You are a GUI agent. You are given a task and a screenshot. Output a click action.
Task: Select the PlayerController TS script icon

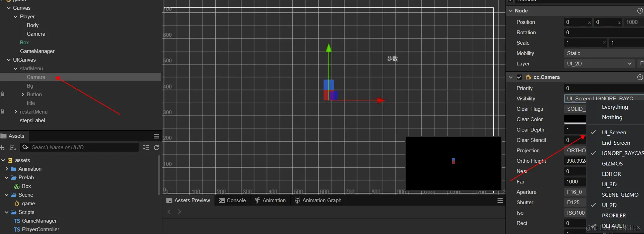pyautogui.click(x=17, y=229)
